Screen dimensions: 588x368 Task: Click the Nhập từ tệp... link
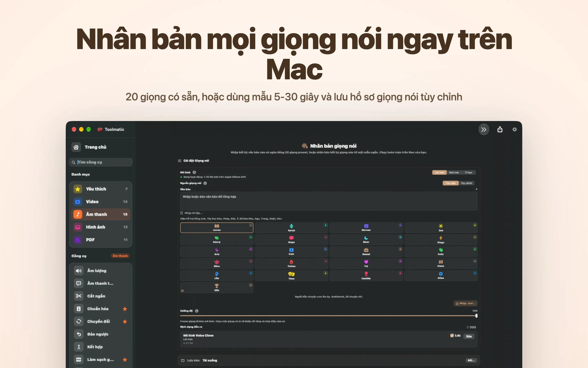click(x=191, y=213)
